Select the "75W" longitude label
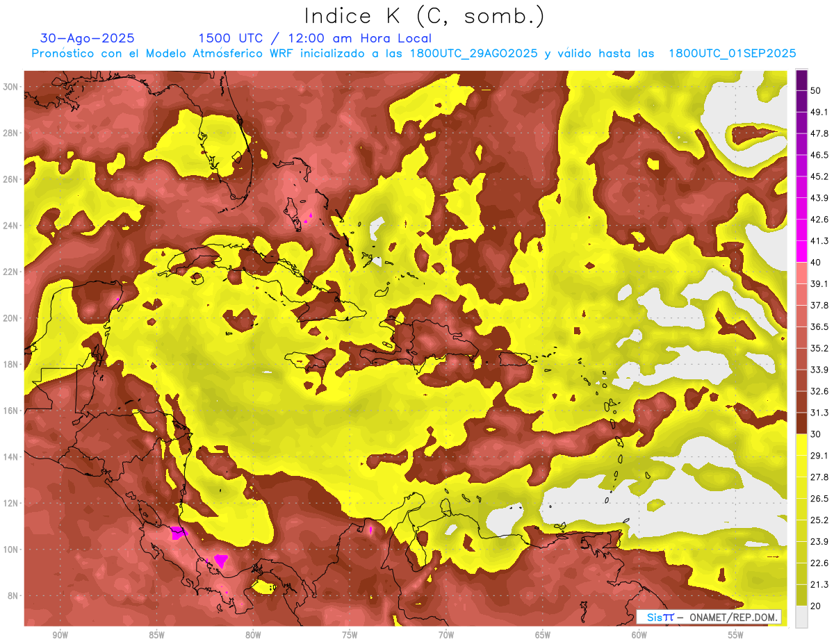Screen dimensions: 834x644 pyautogui.click(x=350, y=636)
